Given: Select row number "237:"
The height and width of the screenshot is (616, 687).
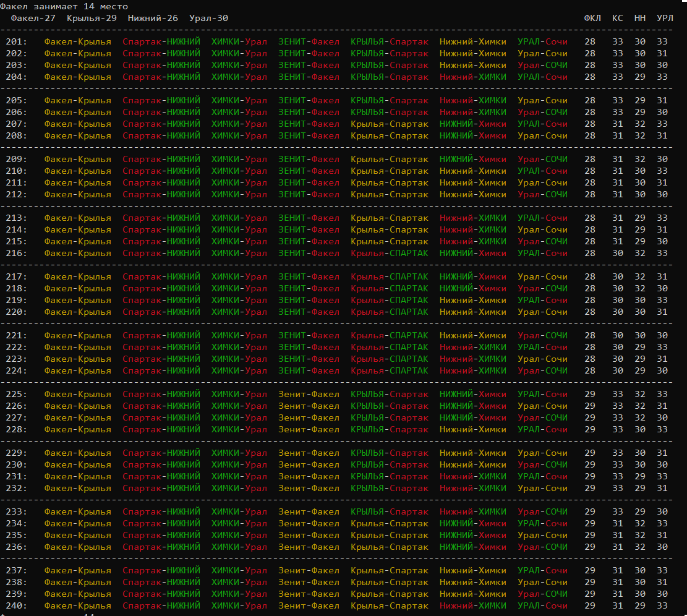Looking at the screenshot, I should [17, 570].
